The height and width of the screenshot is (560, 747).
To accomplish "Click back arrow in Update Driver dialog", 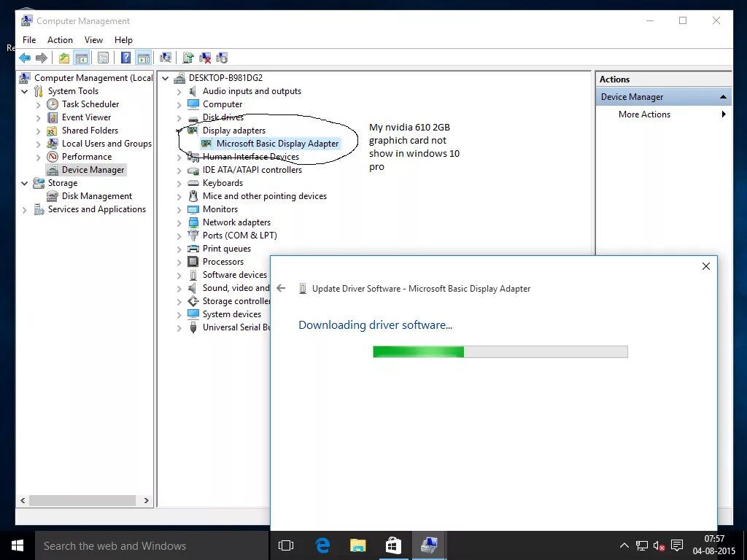I will [281, 288].
